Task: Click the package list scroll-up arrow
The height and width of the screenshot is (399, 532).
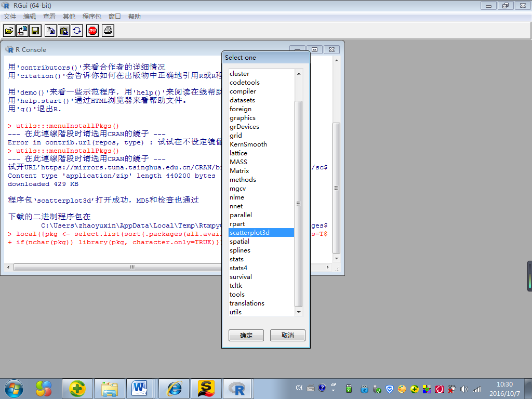Action: [299, 74]
